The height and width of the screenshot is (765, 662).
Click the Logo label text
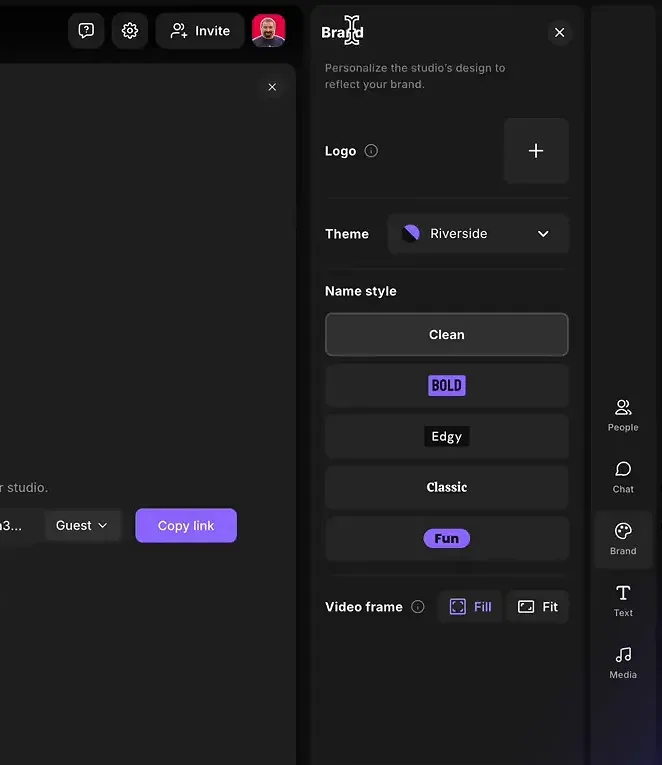tap(341, 151)
